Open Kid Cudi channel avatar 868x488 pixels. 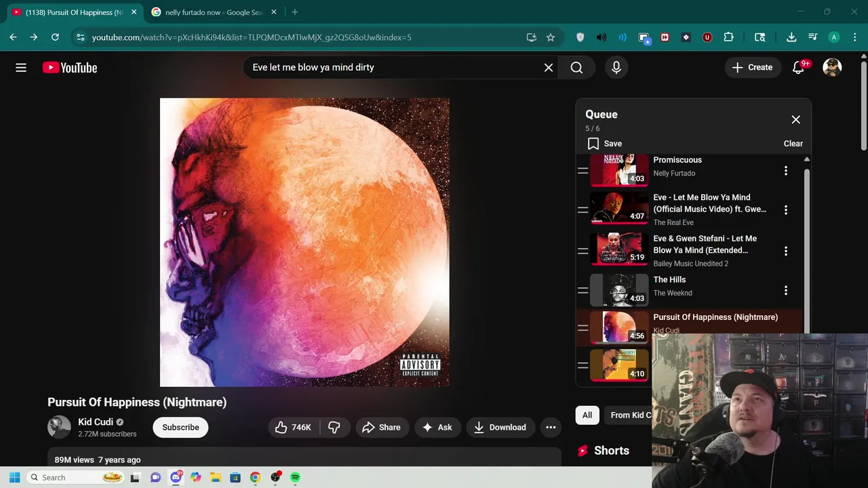[x=59, y=427]
